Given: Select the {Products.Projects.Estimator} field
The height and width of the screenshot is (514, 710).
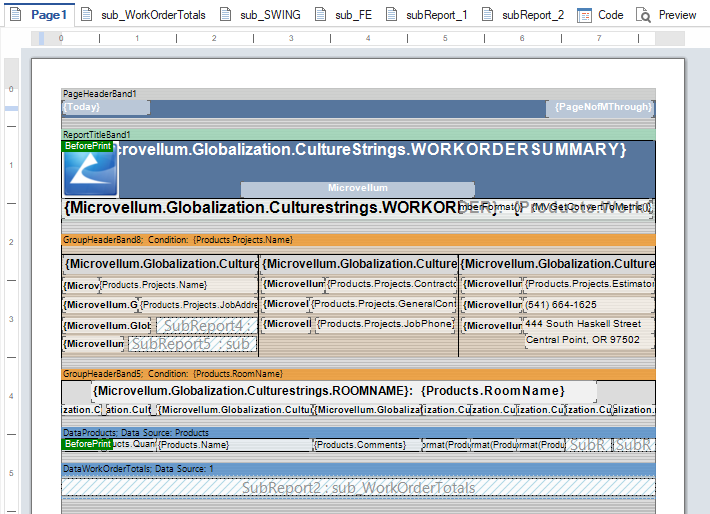Looking at the screenshot, I should pos(590,284).
